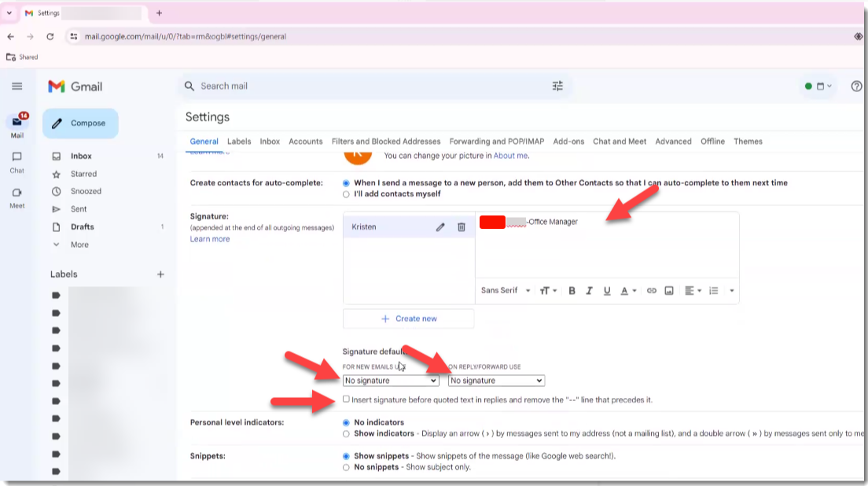Create a new label with plus icon
Screen dimensions: 868x486
coord(160,274)
